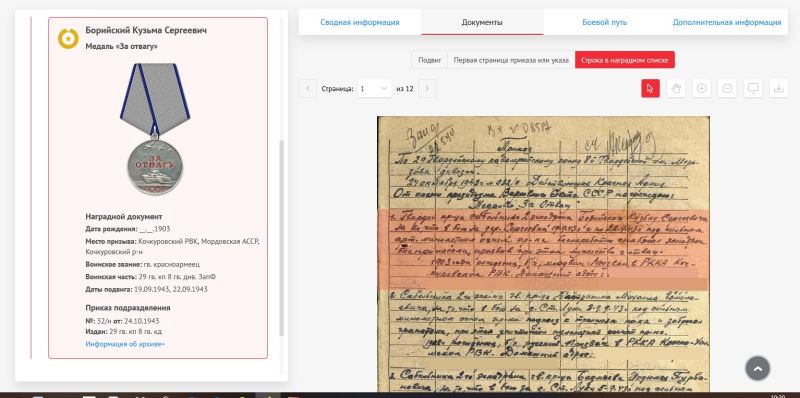Image resolution: width=800 pixels, height=398 pixels.
Task: Open Дополнительная информация tab
Action: click(x=727, y=22)
